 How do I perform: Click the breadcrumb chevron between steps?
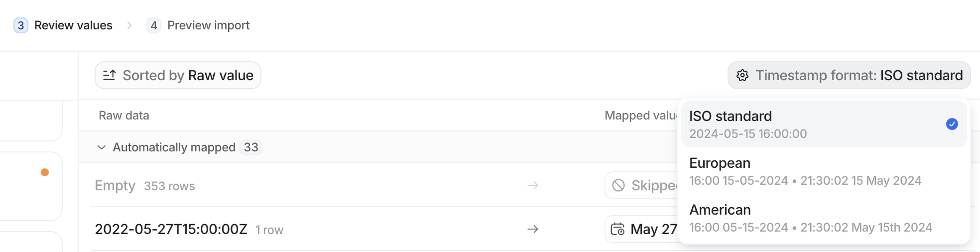(x=129, y=26)
